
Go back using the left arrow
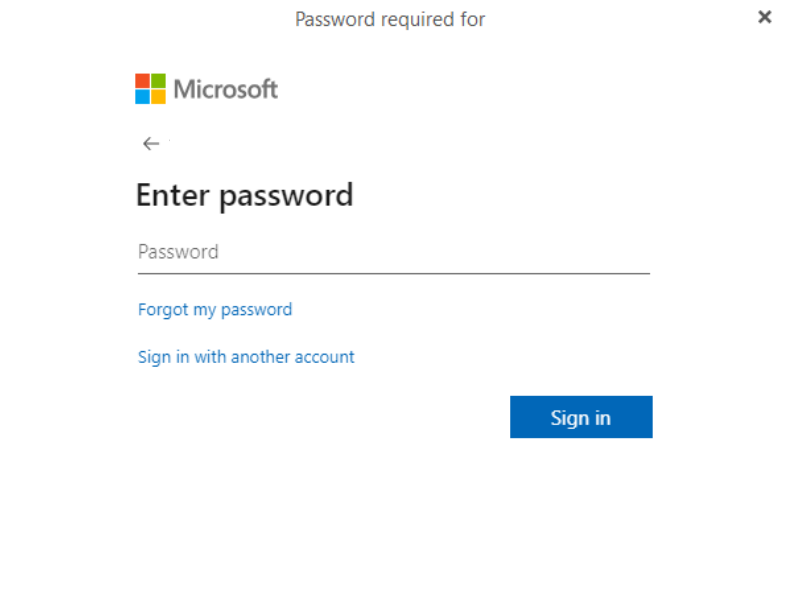click(151, 144)
